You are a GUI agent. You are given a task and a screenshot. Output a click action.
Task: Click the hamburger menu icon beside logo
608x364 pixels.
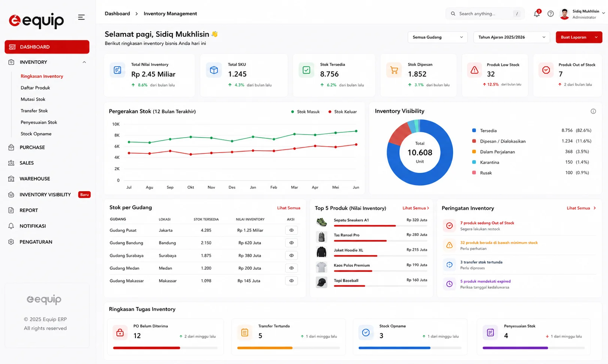(81, 17)
